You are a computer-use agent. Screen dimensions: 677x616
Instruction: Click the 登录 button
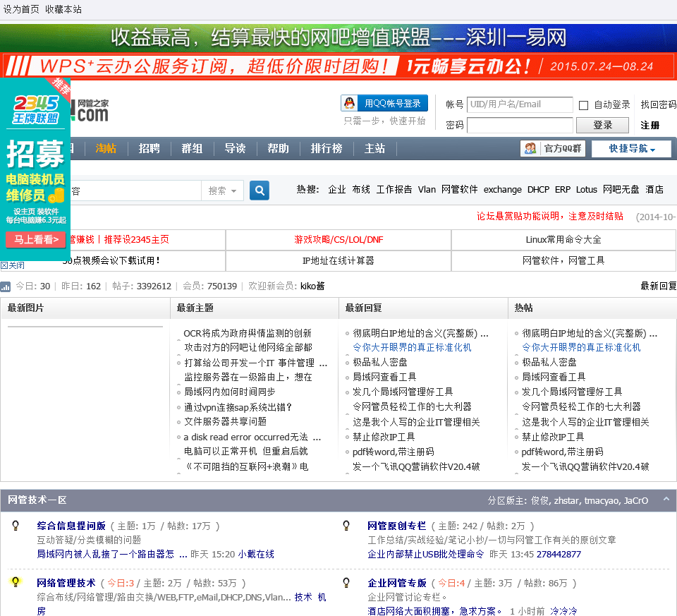(603, 126)
